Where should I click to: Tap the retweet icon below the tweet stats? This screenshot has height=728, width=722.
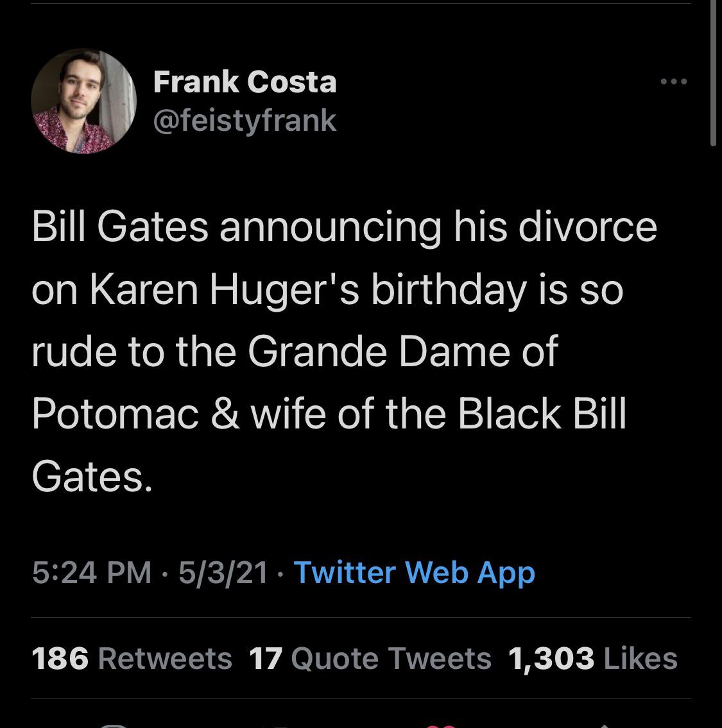277,725
